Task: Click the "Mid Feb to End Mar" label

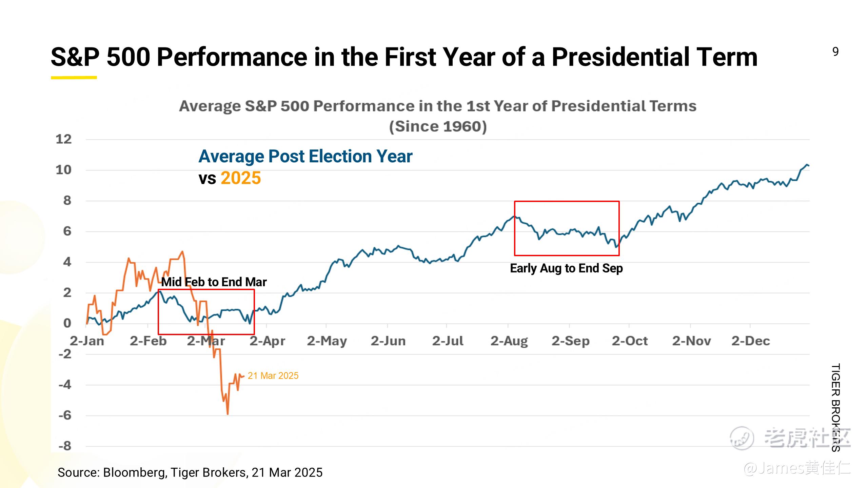Action: pos(214,282)
